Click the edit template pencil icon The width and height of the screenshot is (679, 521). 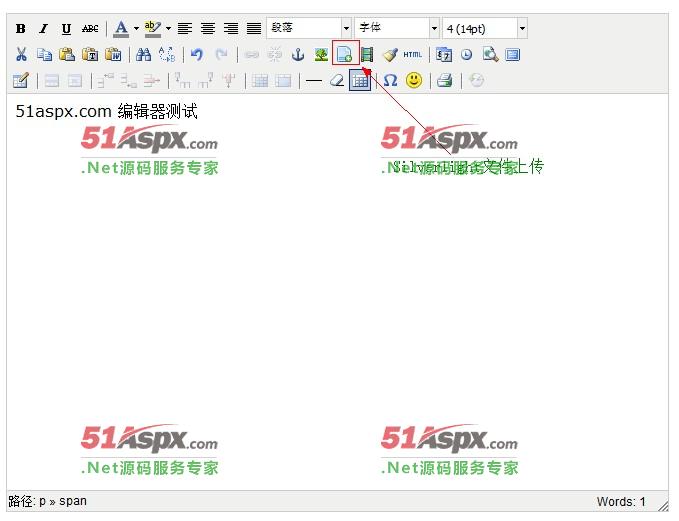pos(21,81)
